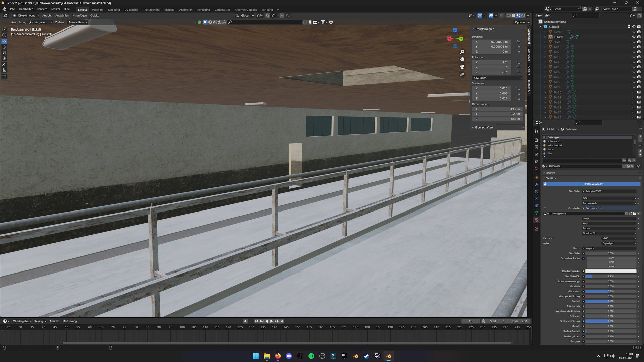Click the camera view icon in viewport
The image size is (644, 362).
tap(462, 67)
